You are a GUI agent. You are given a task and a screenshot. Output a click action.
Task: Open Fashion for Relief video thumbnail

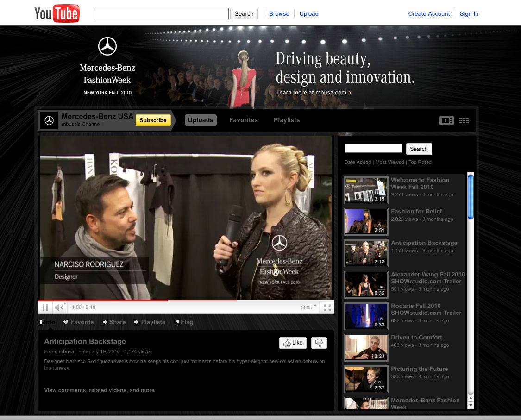[x=366, y=221]
